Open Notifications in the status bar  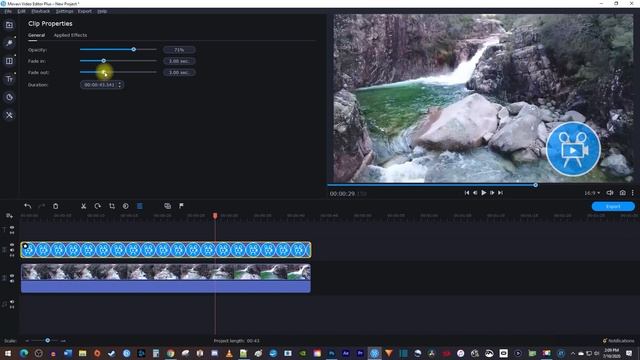click(x=618, y=340)
